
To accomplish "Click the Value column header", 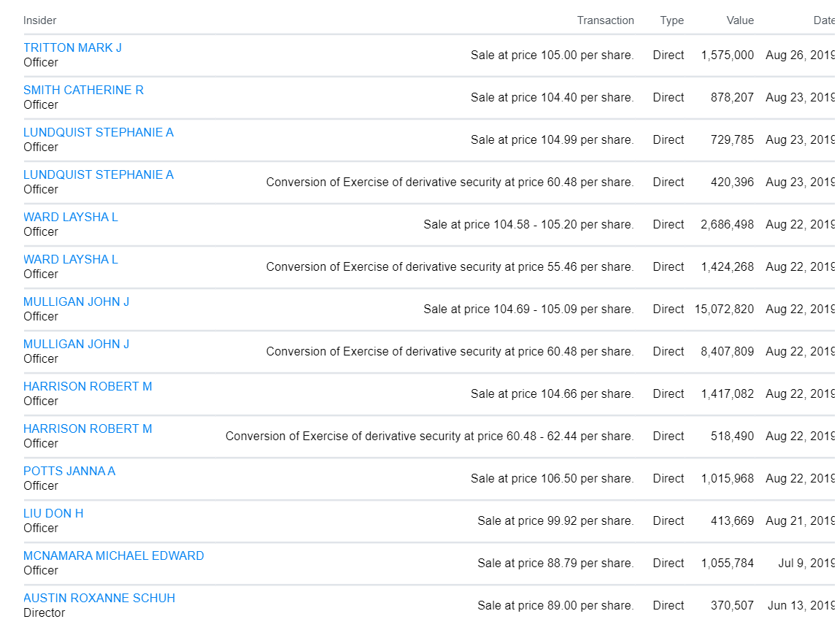I will [740, 20].
